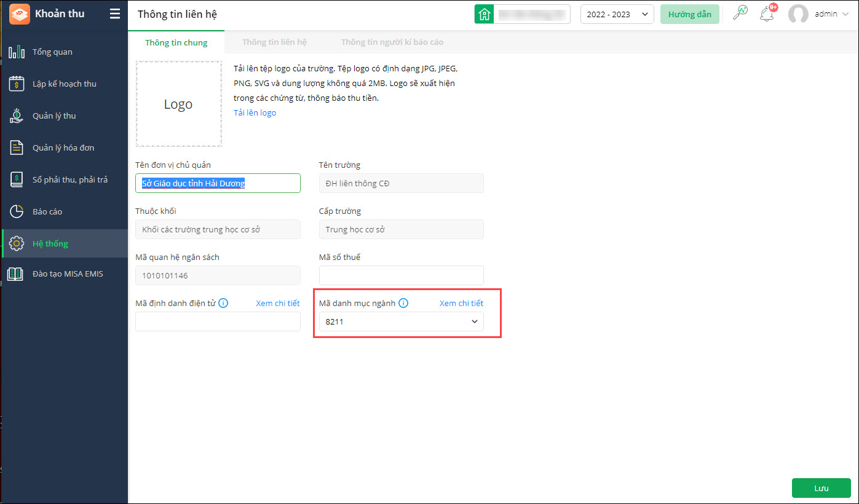Click the info icon beside Mã danh mục ngành

[403, 303]
